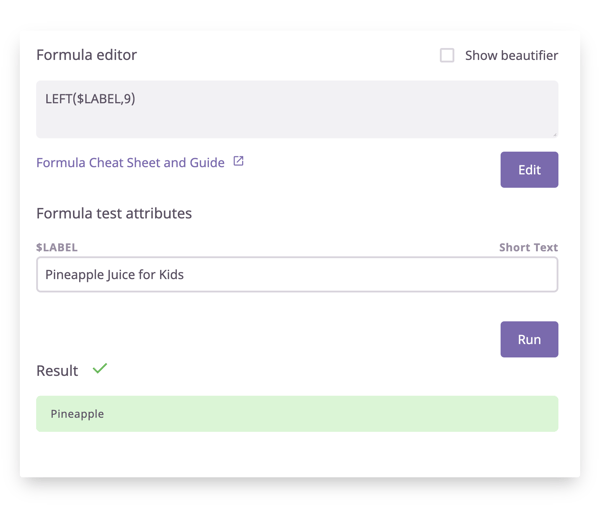Click the Formula editor heading
The height and width of the screenshot is (508, 600).
click(86, 55)
